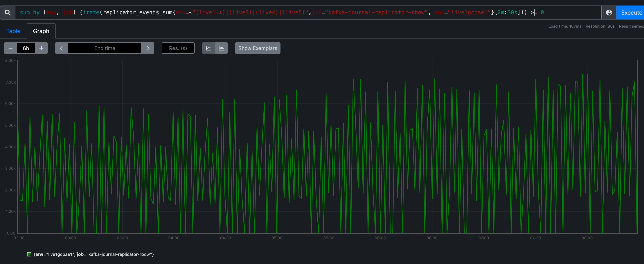Increase time range with plus button
Viewport: 644px width, 264px height.
(41, 48)
